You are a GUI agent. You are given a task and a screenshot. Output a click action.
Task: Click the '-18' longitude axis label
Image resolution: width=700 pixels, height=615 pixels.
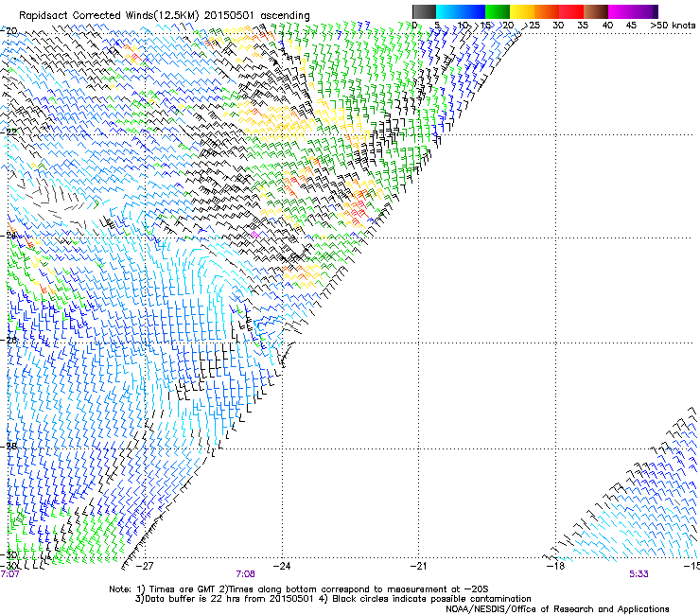555,566
